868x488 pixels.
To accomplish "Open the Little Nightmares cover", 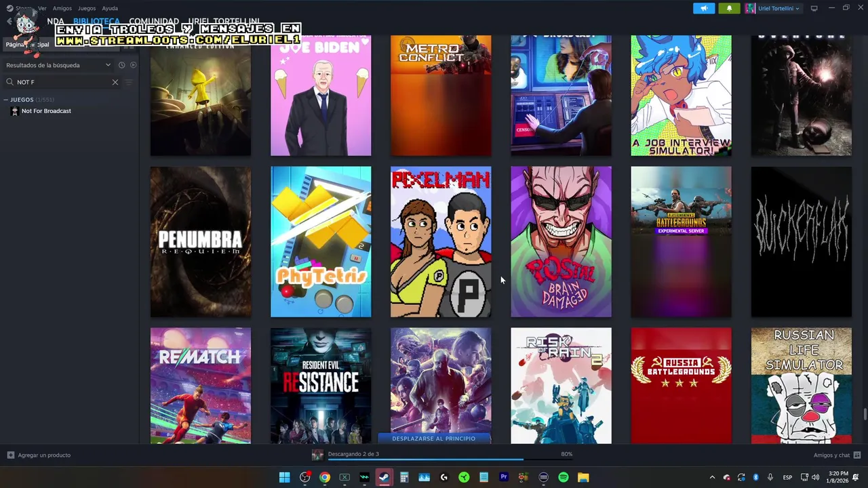I will click(x=201, y=96).
